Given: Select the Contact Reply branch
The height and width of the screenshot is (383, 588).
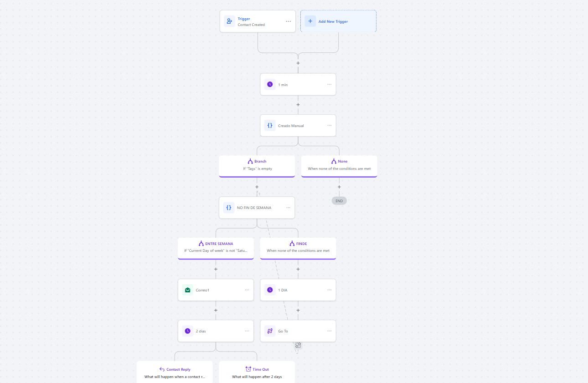Looking at the screenshot, I should 175,373.
